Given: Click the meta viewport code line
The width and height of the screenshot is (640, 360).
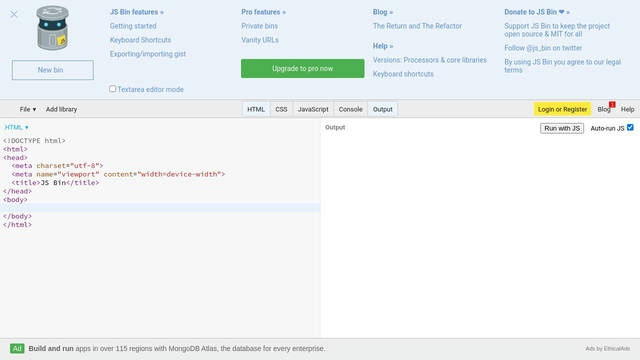Looking at the screenshot, I should click(118, 174).
